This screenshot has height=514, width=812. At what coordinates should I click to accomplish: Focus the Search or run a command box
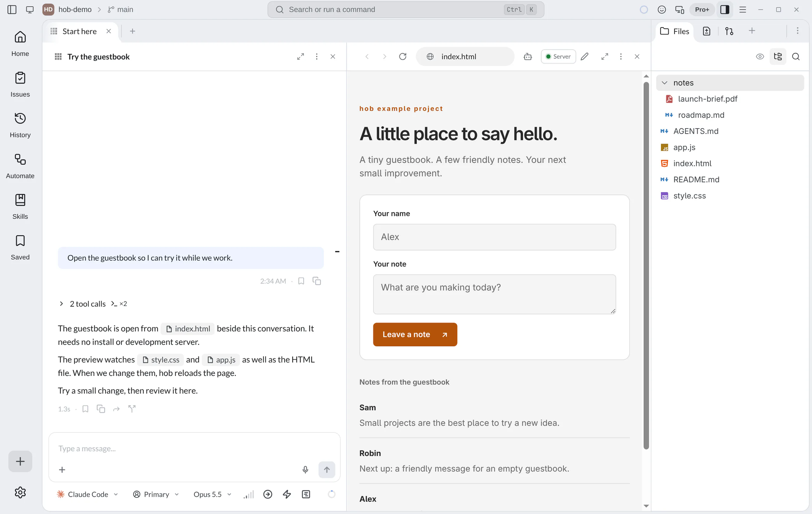tap(406, 10)
